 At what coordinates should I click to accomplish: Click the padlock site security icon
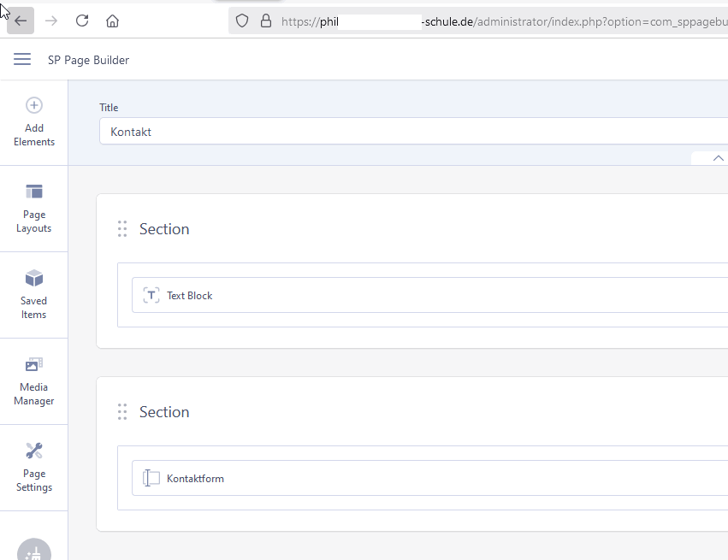(x=265, y=21)
